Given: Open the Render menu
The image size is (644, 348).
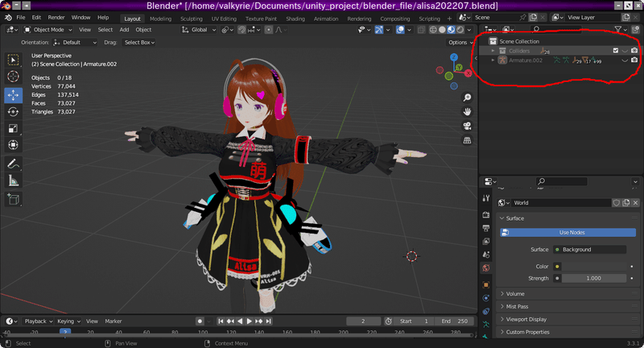Looking at the screenshot, I should (56, 17).
